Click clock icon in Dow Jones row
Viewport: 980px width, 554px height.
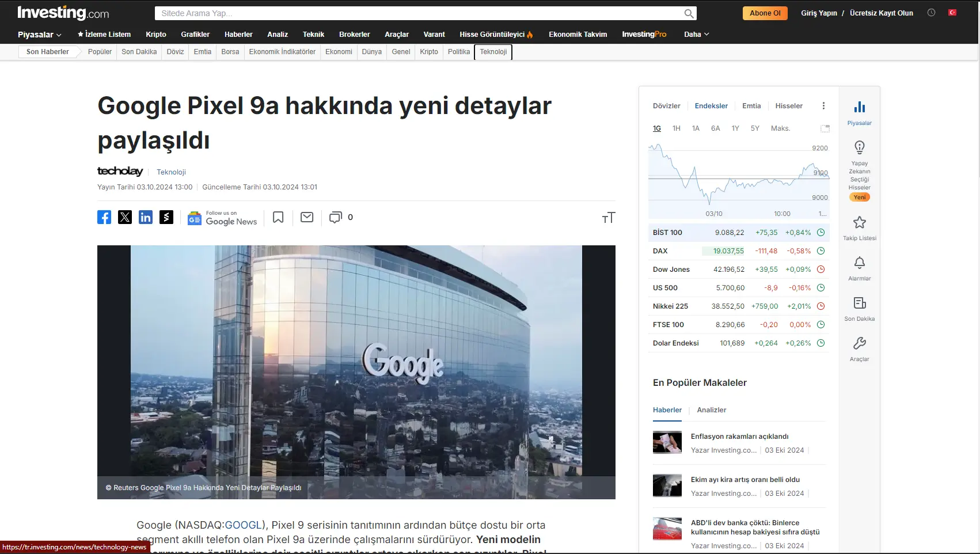pyautogui.click(x=821, y=270)
